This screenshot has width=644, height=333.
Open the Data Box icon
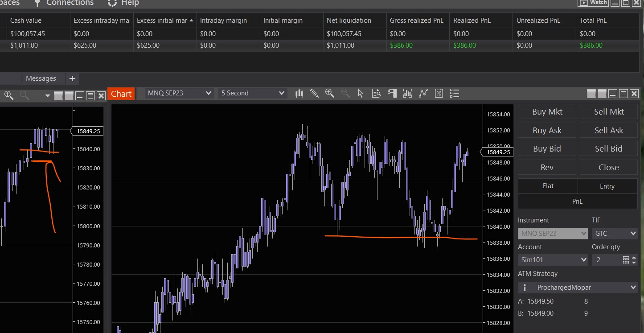pyautogui.click(x=377, y=93)
